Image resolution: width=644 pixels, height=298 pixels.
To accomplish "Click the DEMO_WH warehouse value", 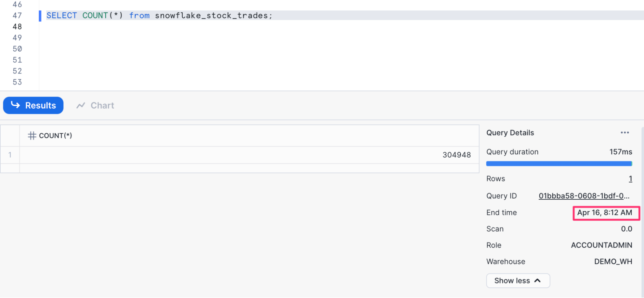I will tap(613, 262).
